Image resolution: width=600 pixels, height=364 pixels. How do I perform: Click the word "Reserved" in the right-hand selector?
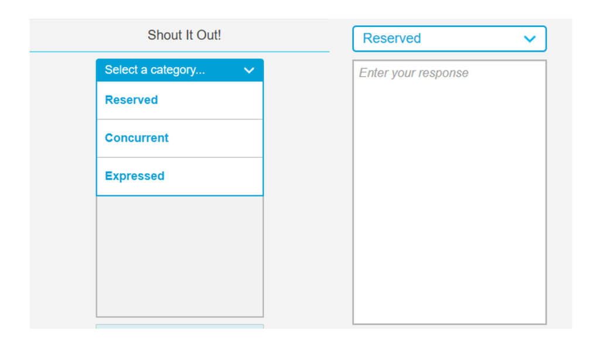[391, 39]
